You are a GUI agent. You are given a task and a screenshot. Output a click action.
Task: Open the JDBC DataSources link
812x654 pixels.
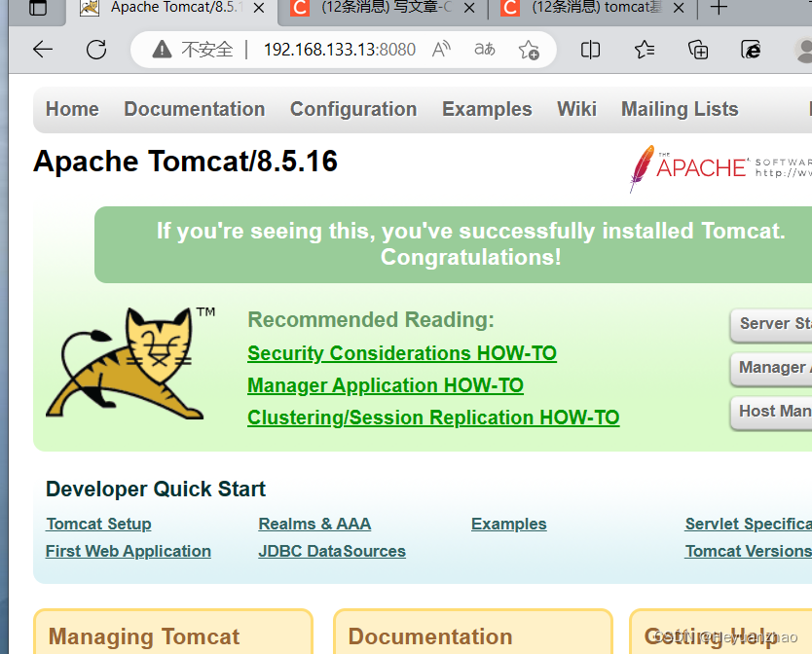332,552
